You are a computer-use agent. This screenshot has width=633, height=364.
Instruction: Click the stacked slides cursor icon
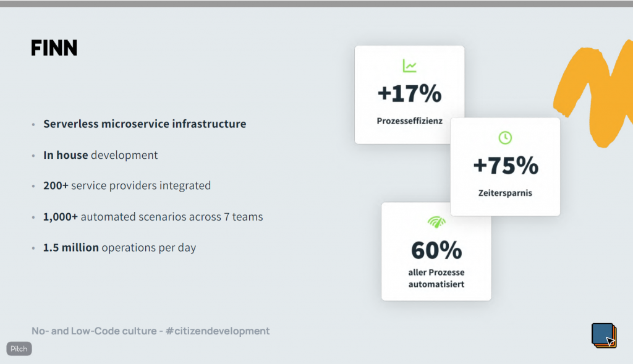tap(603, 336)
